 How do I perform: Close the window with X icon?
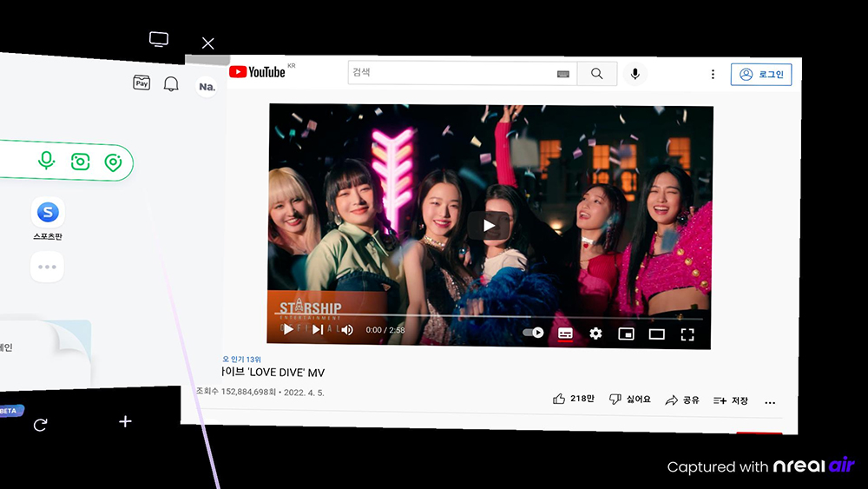[x=207, y=43]
